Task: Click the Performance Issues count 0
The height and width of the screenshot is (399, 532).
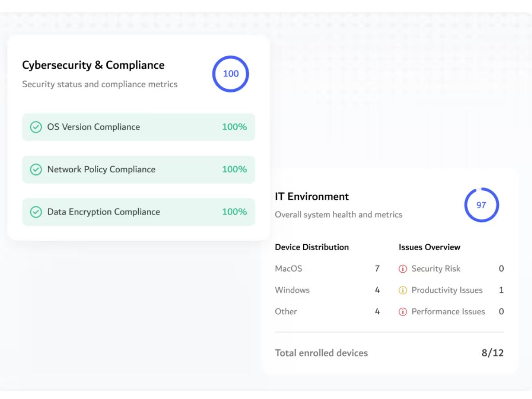Action: point(501,311)
